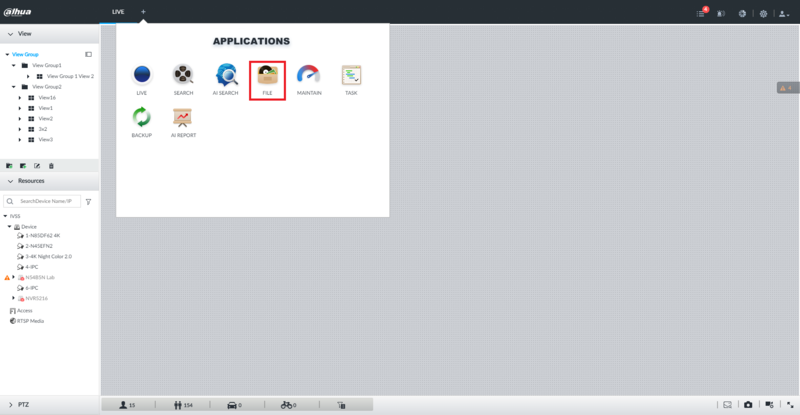Click the non-motor vehicle bicycle count icon

pos(288,405)
